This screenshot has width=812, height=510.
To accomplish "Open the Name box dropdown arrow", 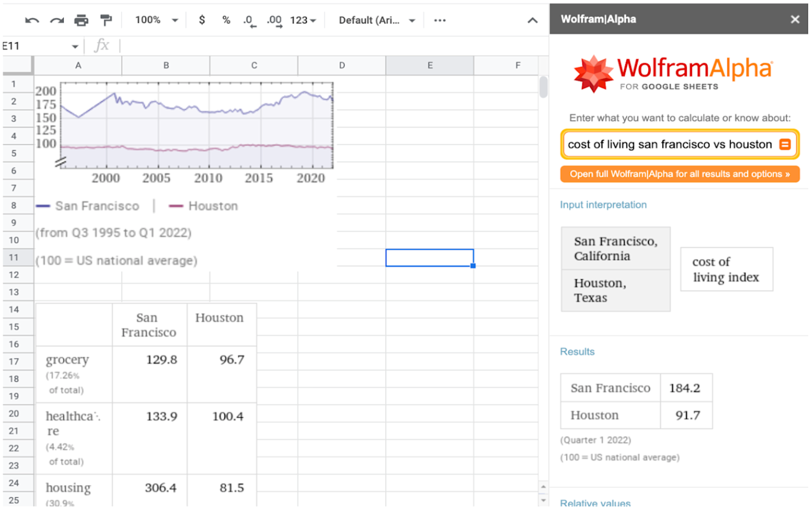I will [x=75, y=46].
